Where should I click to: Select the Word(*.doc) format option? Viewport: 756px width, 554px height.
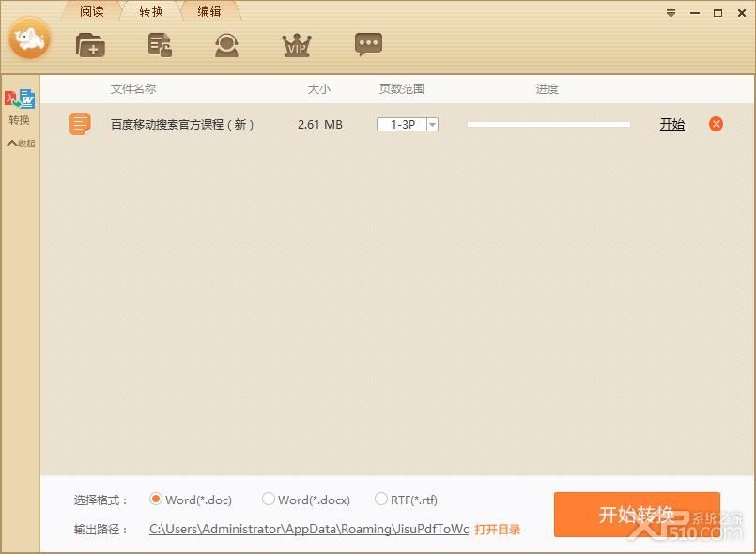(191, 500)
